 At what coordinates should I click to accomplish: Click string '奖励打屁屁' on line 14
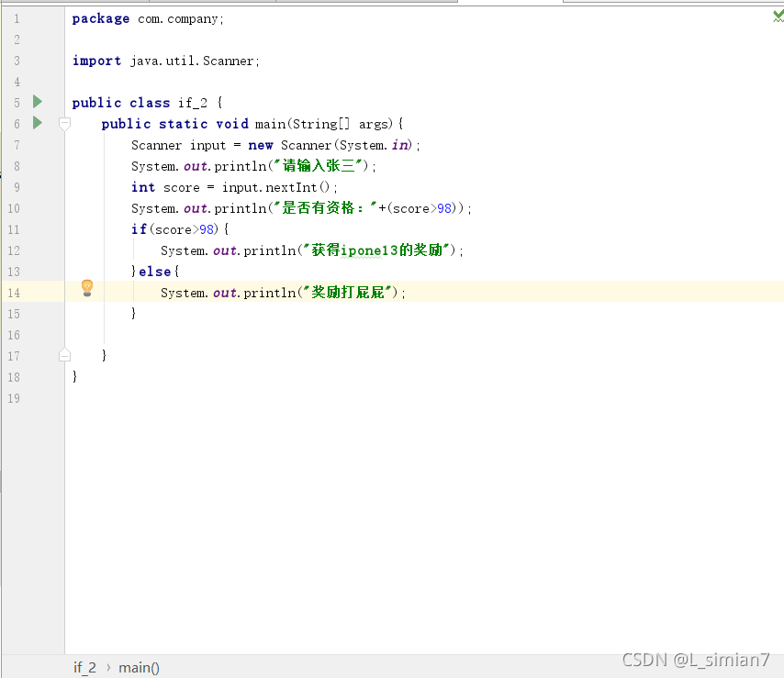[348, 292]
